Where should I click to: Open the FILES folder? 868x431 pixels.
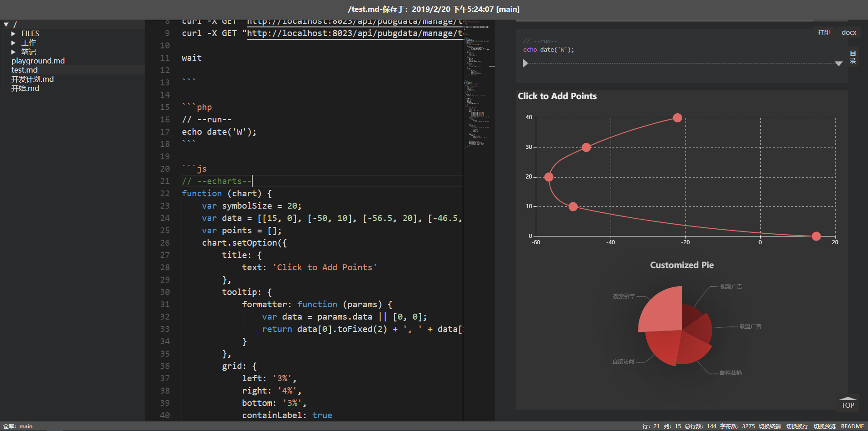tap(30, 34)
